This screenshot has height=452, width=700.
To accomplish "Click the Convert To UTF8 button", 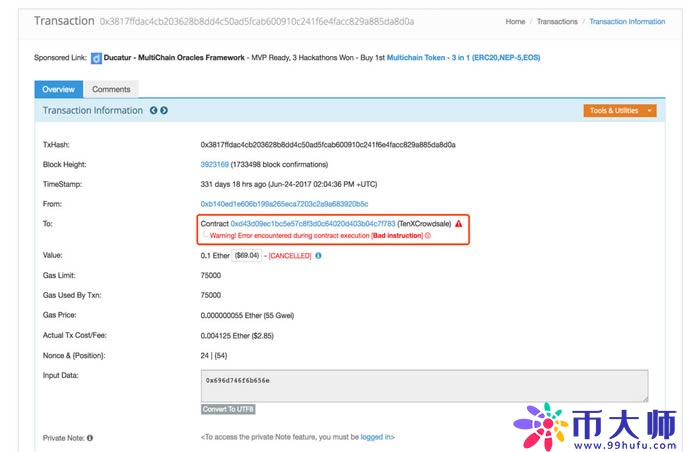I will click(x=228, y=409).
